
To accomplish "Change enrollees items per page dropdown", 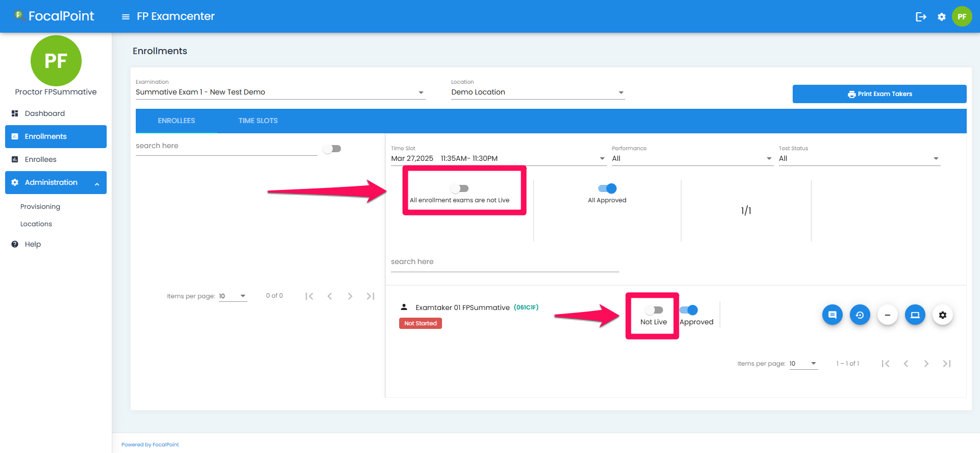I will [233, 296].
